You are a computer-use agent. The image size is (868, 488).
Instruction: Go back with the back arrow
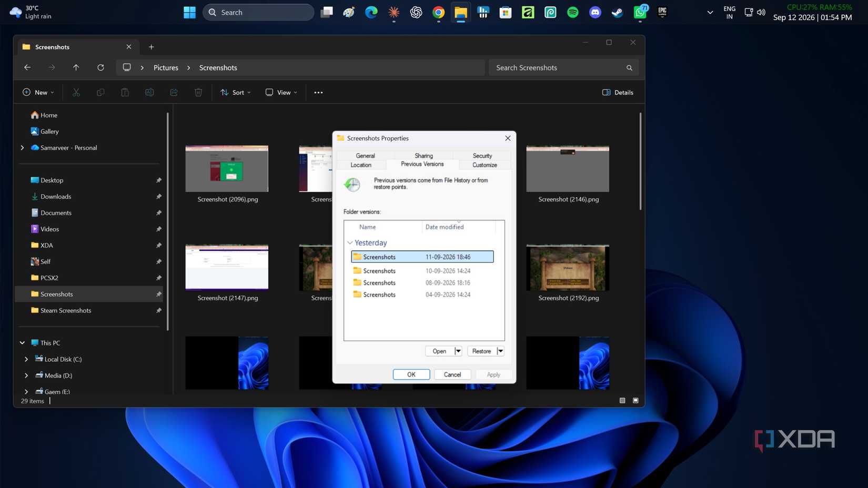click(x=27, y=67)
